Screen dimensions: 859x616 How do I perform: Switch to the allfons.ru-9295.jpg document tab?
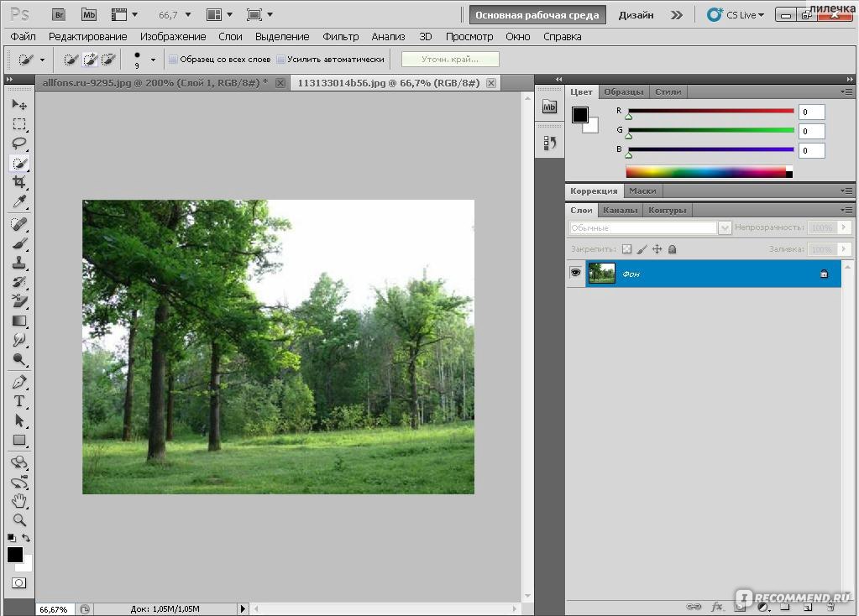(155, 82)
